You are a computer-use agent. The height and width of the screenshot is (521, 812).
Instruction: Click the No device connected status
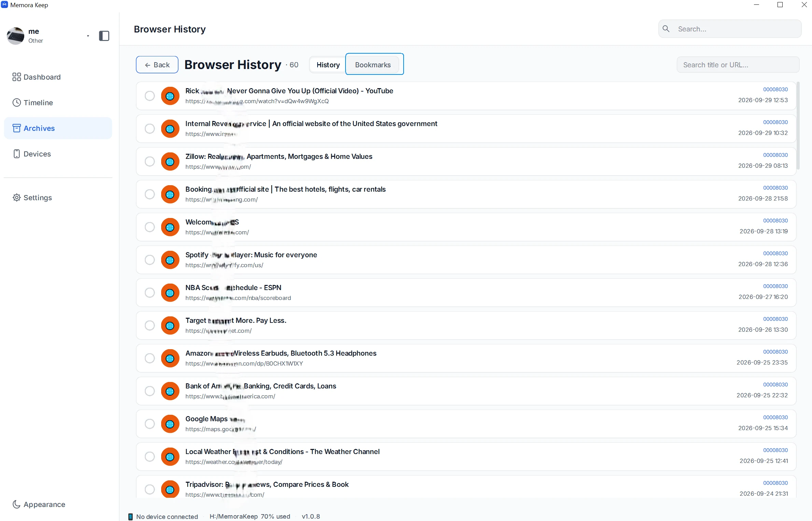[167, 517]
